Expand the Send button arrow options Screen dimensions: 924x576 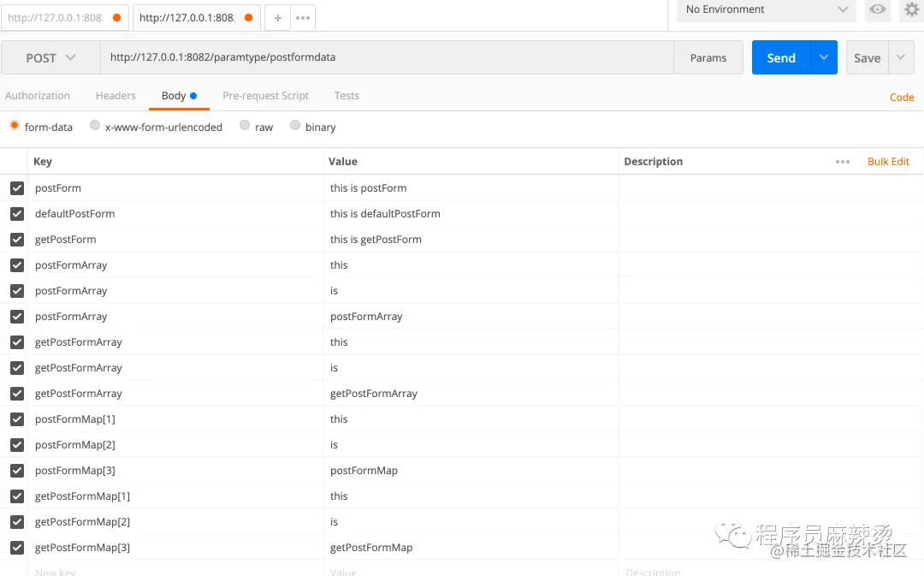tap(824, 57)
